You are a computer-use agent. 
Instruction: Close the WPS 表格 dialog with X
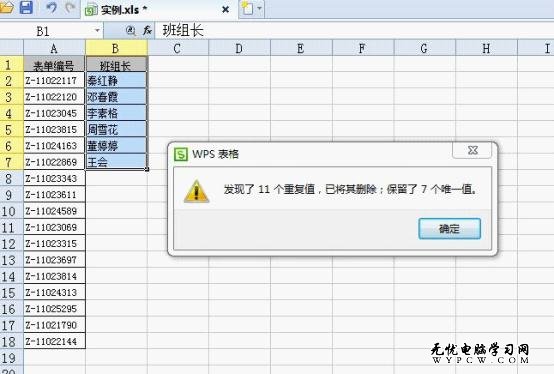[472, 150]
